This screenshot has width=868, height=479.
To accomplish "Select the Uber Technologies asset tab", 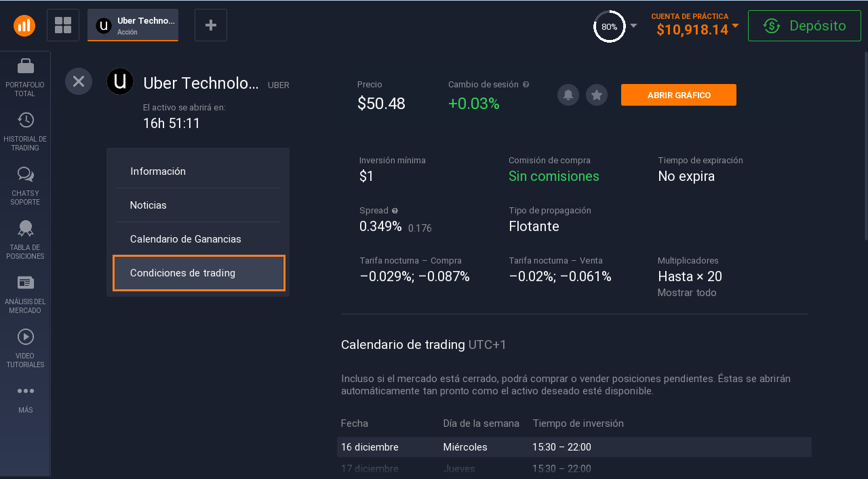I will (x=133, y=25).
